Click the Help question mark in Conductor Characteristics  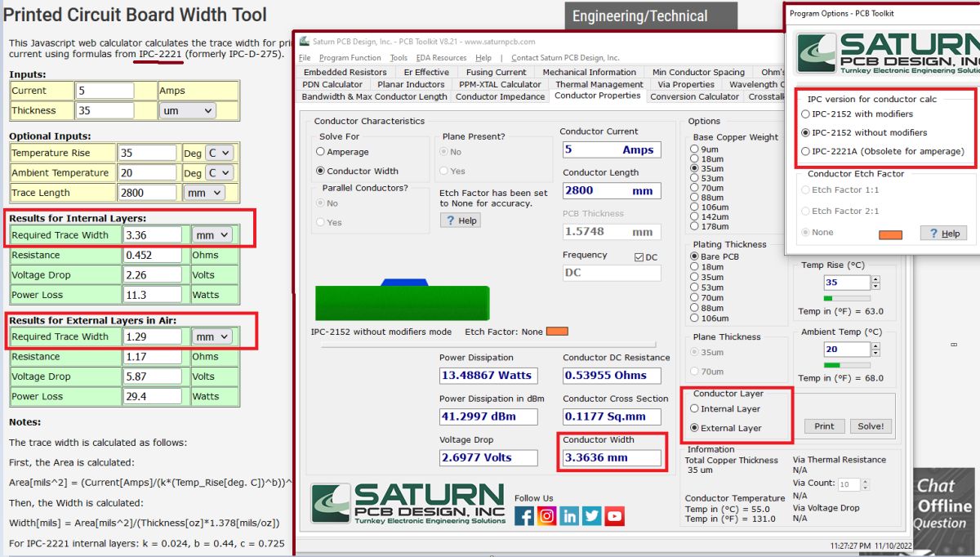(461, 221)
